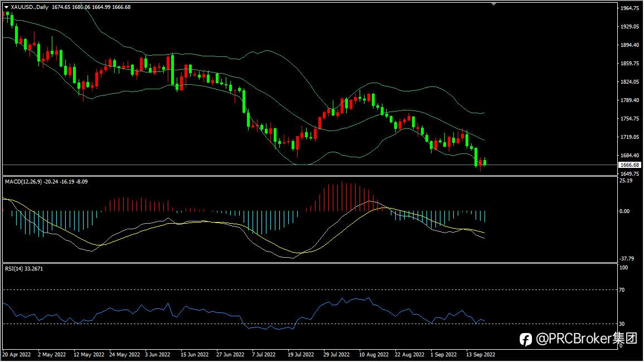Image resolution: width=644 pixels, height=362 pixels.
Task: Click the 1929.05 price axis label
Action: click(630, 27)
